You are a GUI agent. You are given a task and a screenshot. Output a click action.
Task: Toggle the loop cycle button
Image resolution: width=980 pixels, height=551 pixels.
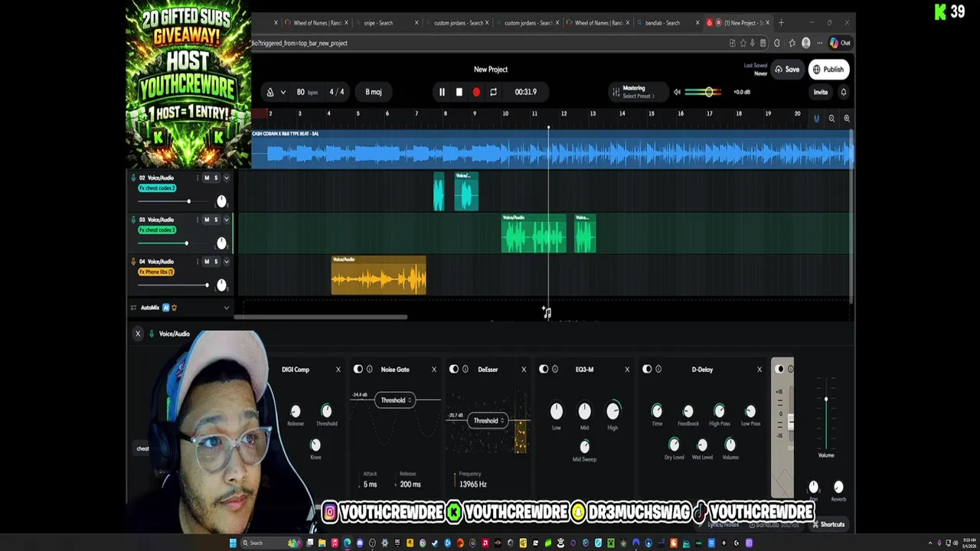[493, 92]
